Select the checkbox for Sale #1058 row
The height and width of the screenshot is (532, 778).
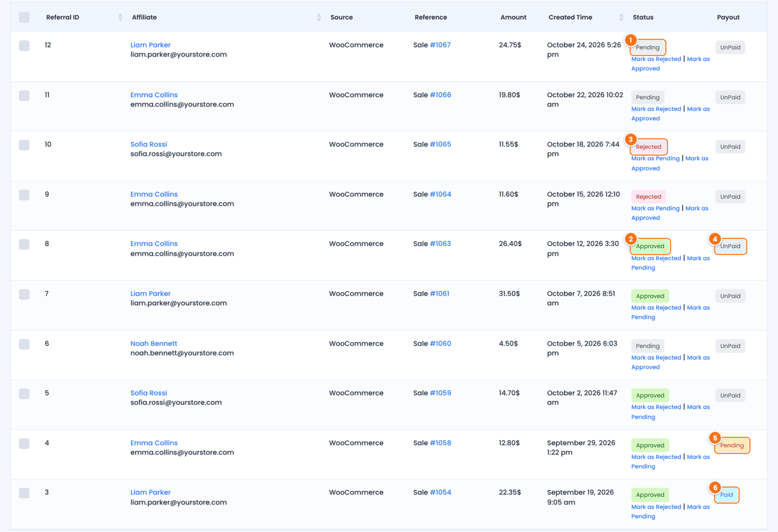[x=24, y=444]
